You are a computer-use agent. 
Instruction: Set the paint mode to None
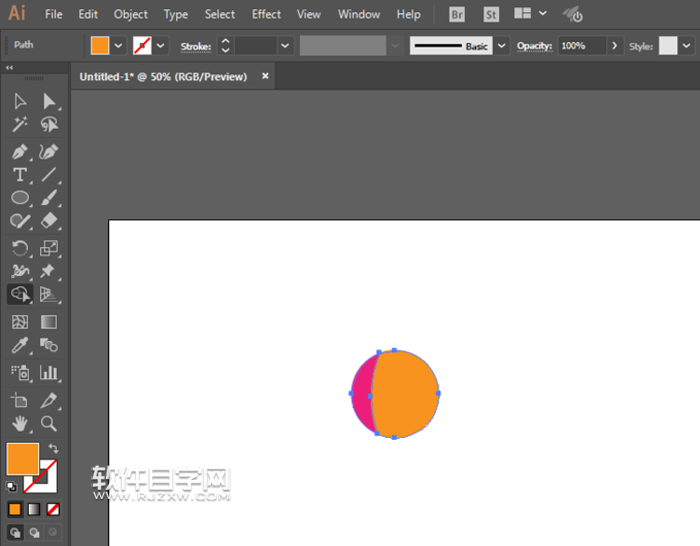click(x=53, y=509)
